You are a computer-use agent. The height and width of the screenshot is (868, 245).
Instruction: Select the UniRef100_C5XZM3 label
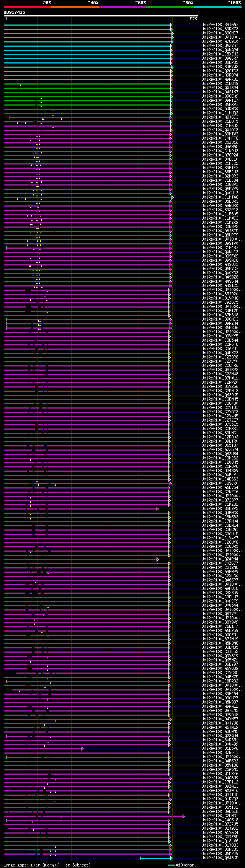[x=220, y=54]
